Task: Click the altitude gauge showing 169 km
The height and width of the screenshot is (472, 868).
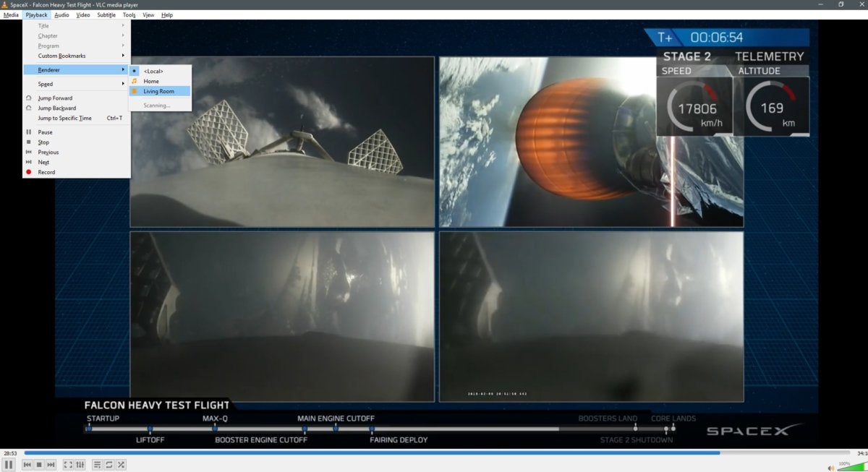Action: point(771,106)
